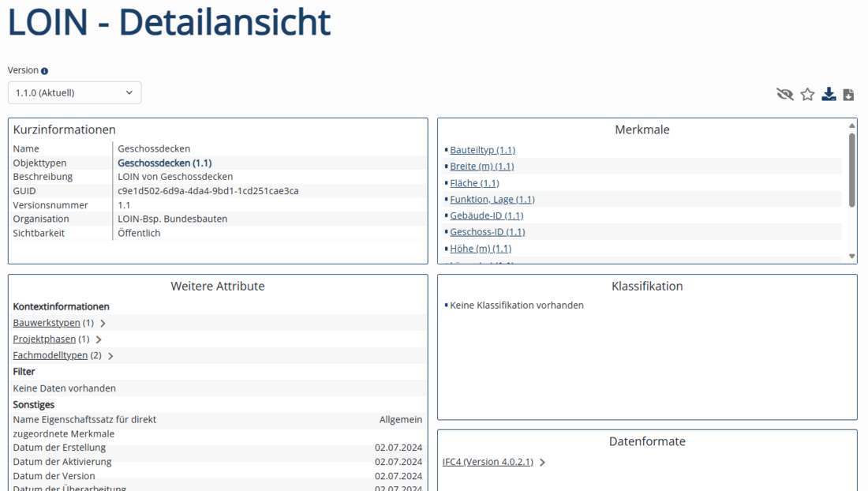
Task: Click the Name value Geschossdecken
Action: point(154,149)
